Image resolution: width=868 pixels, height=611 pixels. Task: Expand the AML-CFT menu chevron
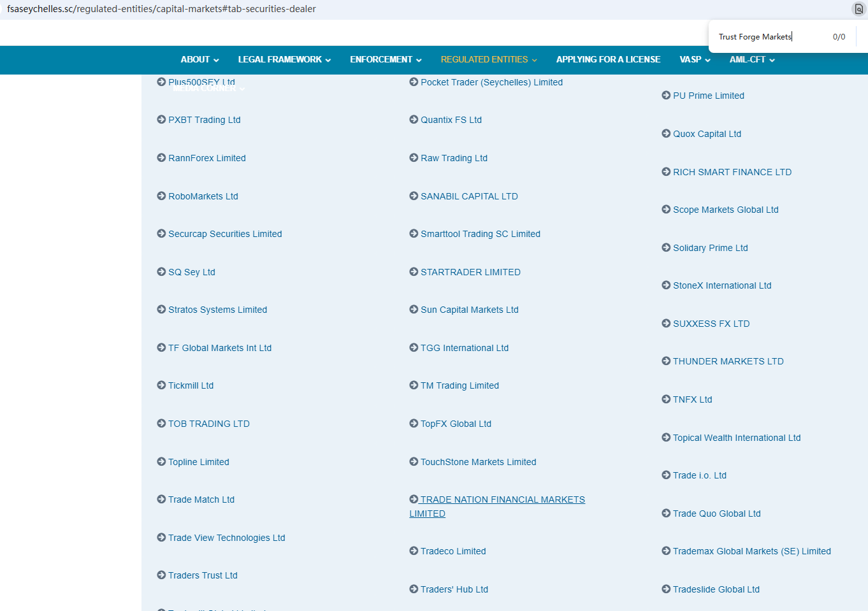pyautogui.click(x=772, y=60)
